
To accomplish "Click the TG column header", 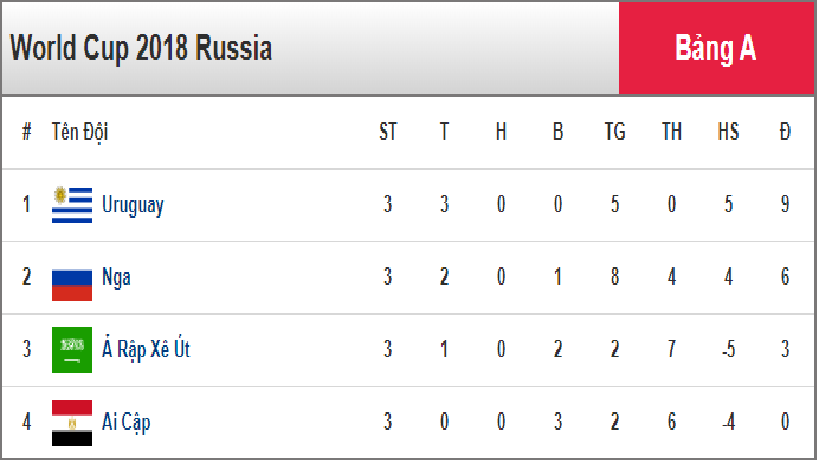I will coord(615,132).
